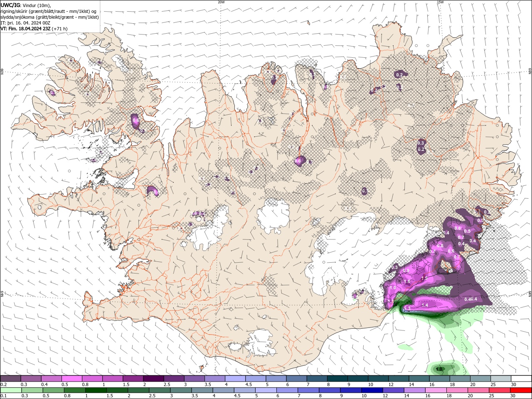Screen dimensions: 532x399
Task: Click the '1.4' precipitation value on the map
Action: point(425,305)
